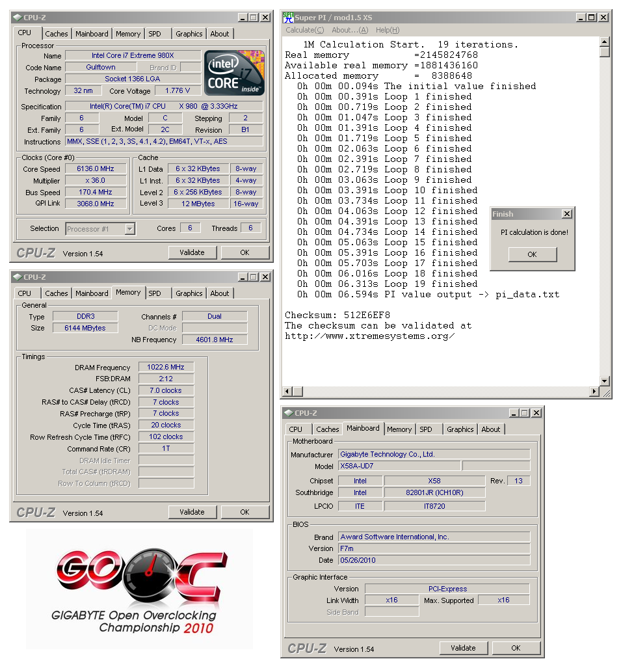The image size is (621, 672).
Task: Click the Checksum: 512E6EF8 line in Super PI
Action: coord(337,315)
